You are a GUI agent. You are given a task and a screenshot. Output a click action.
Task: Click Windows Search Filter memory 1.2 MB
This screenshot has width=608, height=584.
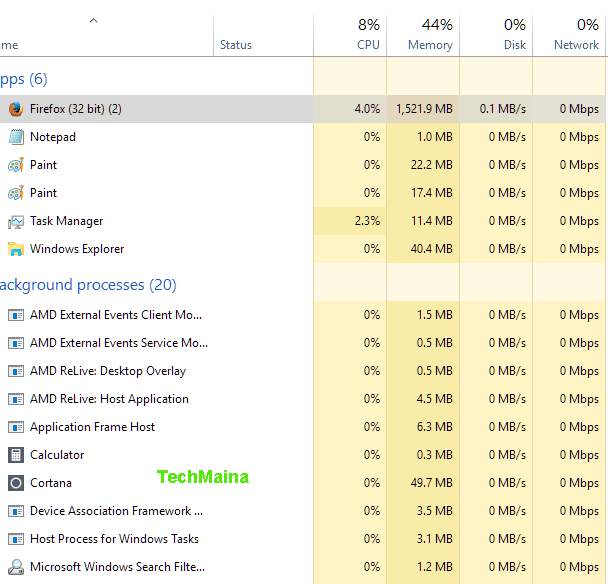click(x=435, y=567)
